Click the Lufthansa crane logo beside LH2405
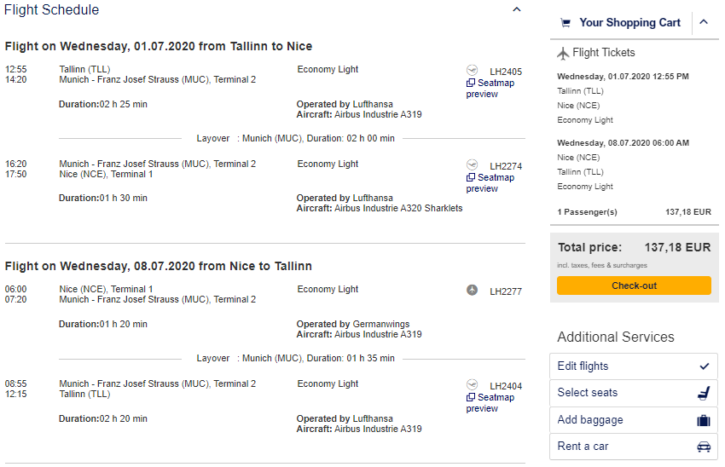The height and width of the screenshot is (467, 725). 472,70
